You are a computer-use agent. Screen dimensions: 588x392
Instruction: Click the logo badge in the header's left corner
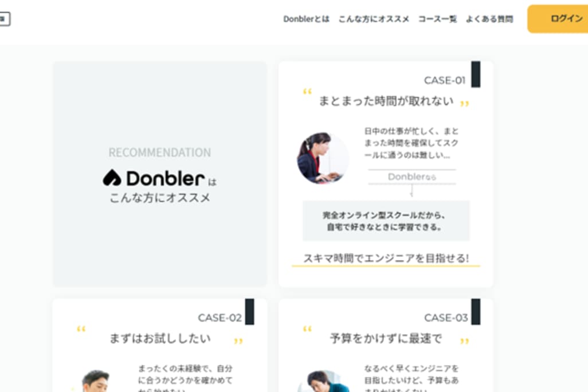(4, 19)
